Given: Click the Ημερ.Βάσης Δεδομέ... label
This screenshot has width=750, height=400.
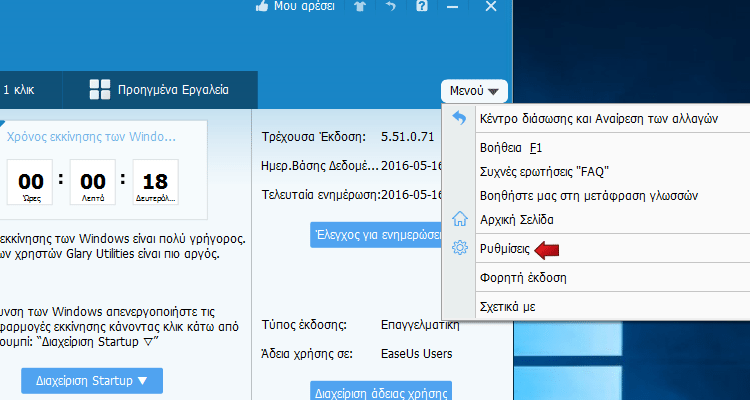Looking at the screenshot, I should pyautogui.click(x=320, y=166).
